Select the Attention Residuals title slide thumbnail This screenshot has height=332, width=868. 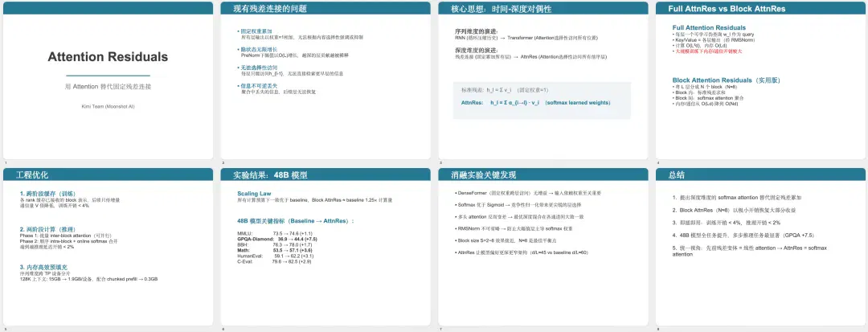[108, 80]
